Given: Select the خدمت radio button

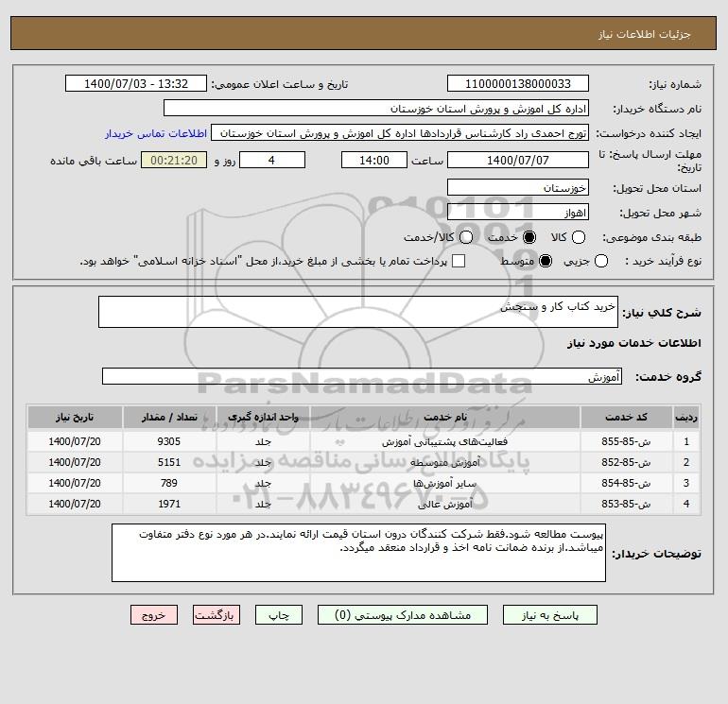Looking at the screenshot, I should click(x=529, y=237).
